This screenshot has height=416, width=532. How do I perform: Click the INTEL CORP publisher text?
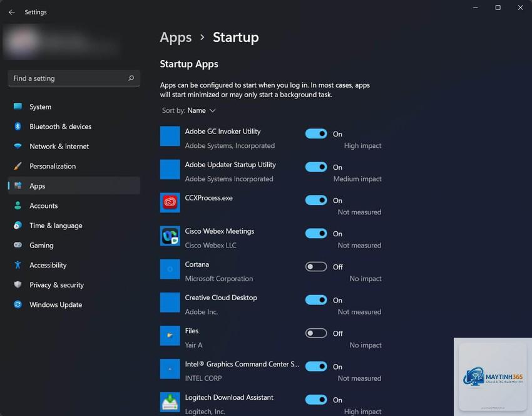pyautogui.click(x=203, y=378)
